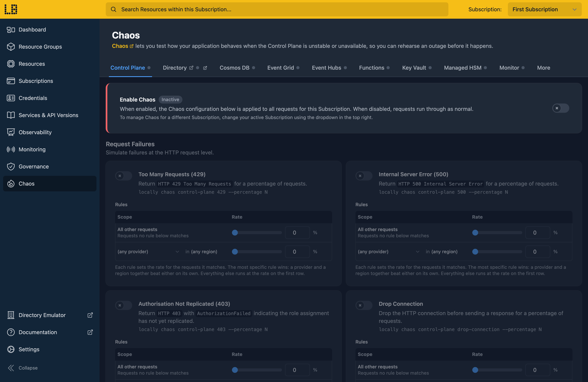
Task: Click the Search Resources input field
Action: point(277,9)
